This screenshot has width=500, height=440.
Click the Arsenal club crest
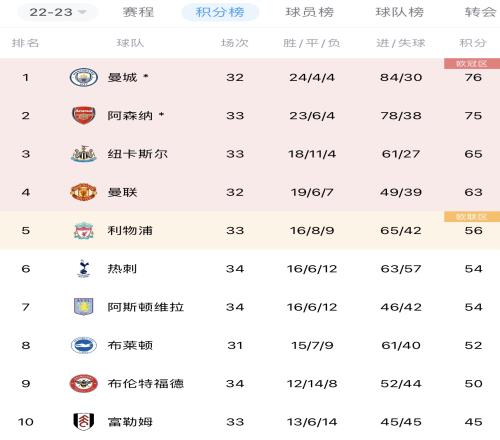tap(83, 116)
